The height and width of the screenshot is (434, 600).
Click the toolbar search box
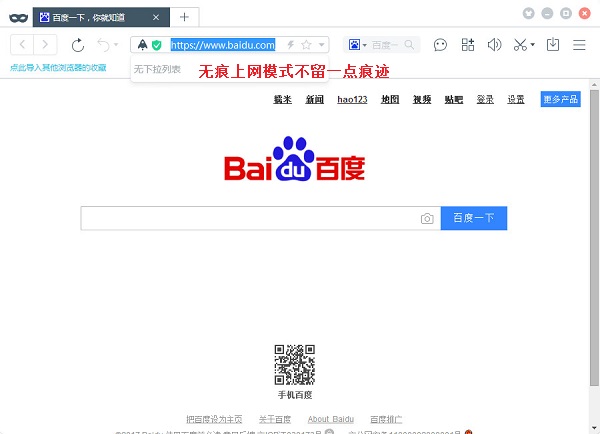pyautogui.click(x=385, y=45)
